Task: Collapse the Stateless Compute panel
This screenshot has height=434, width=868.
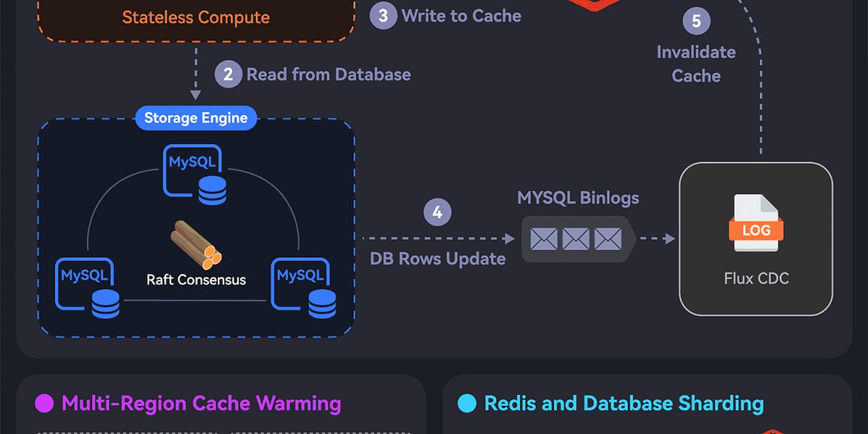Action: (x=195, y=17)
